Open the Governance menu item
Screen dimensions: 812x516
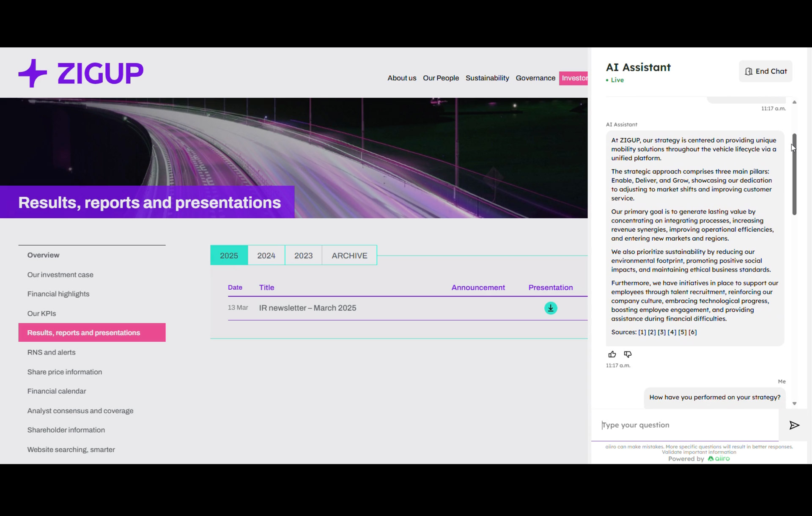click(535, 78)
